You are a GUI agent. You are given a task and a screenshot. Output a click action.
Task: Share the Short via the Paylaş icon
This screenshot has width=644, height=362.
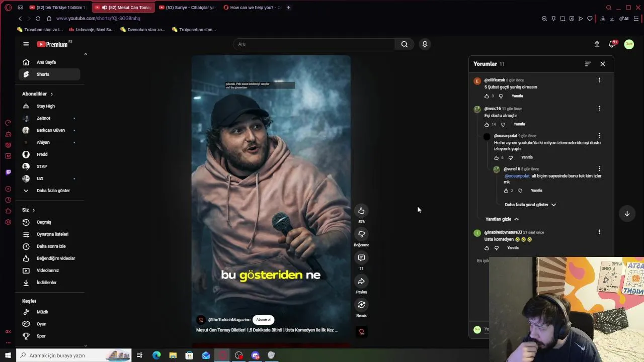361,282
